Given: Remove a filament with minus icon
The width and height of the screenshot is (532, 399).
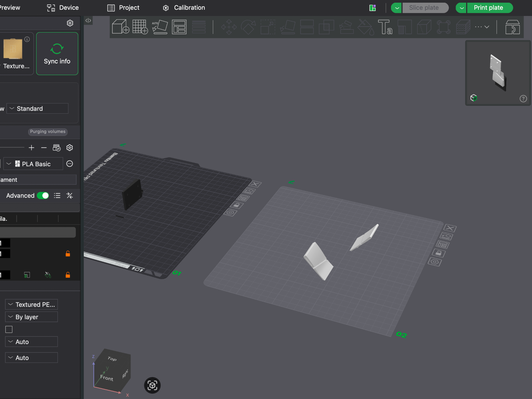Looking at the screenshot, I should [x=44, y=148].
